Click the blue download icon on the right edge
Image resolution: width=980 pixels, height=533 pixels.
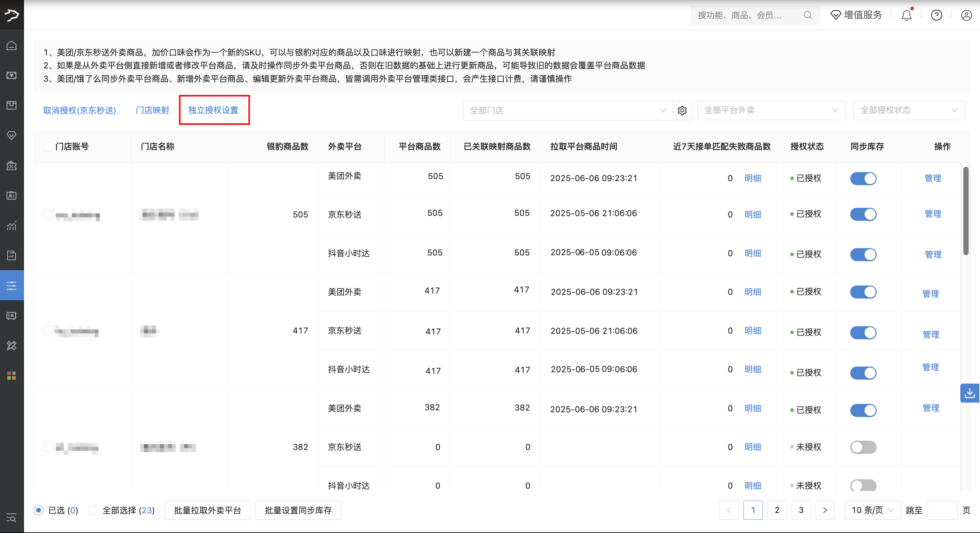970,393
